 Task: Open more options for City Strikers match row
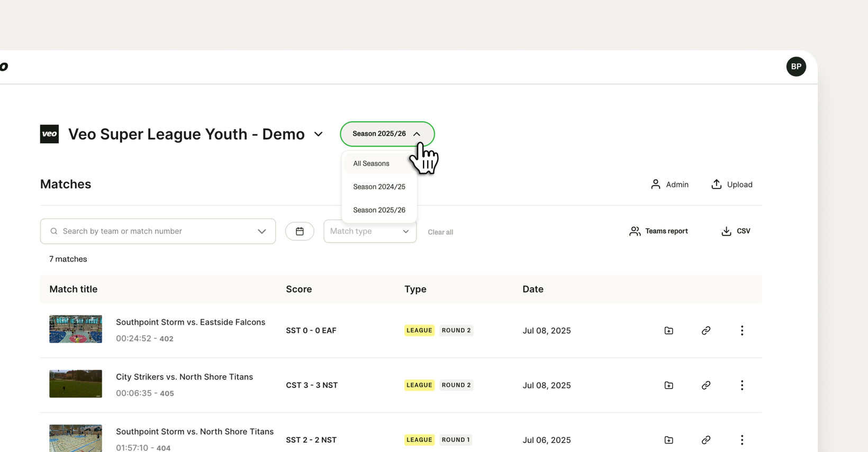(x=742, y=385)
